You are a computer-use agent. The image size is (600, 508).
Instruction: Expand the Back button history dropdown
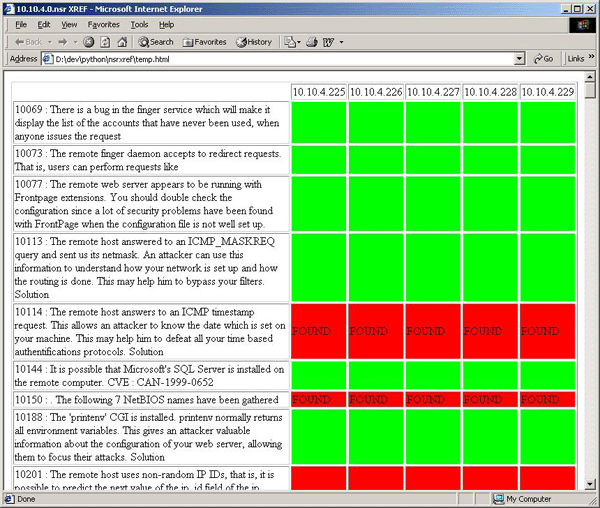pyautogui.click(x=48, y=42)
